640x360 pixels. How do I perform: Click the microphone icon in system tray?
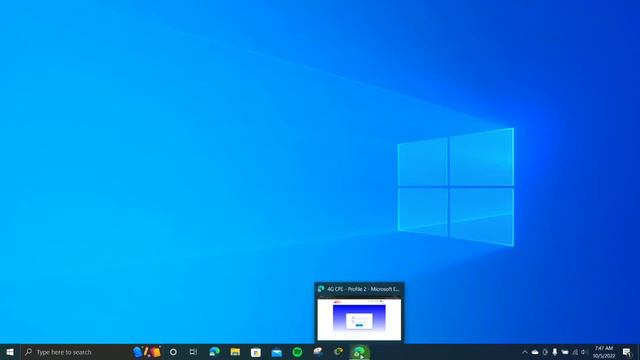coord(554,352)
